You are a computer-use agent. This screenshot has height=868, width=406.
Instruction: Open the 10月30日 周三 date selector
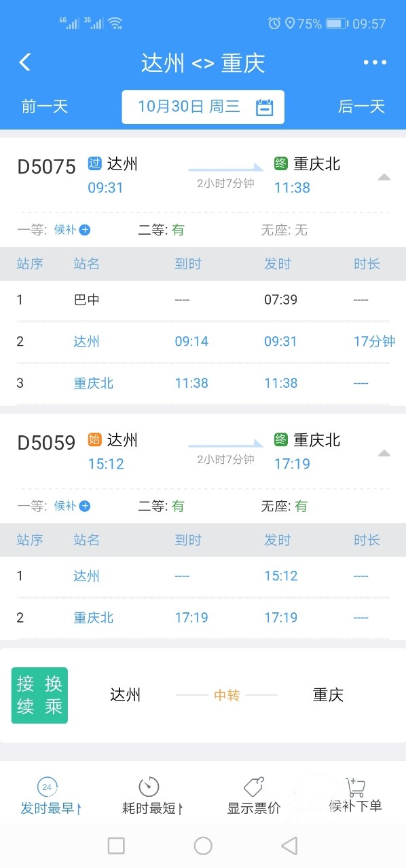[203, 107]
